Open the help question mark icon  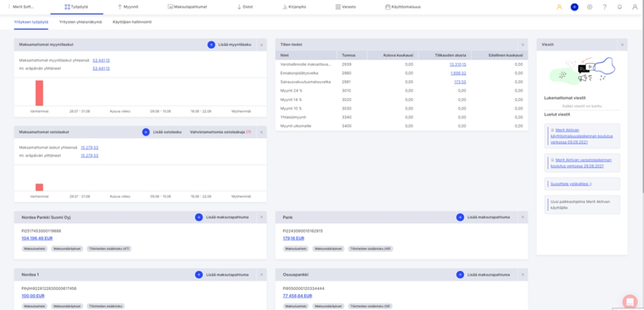[x=605, y=6]
